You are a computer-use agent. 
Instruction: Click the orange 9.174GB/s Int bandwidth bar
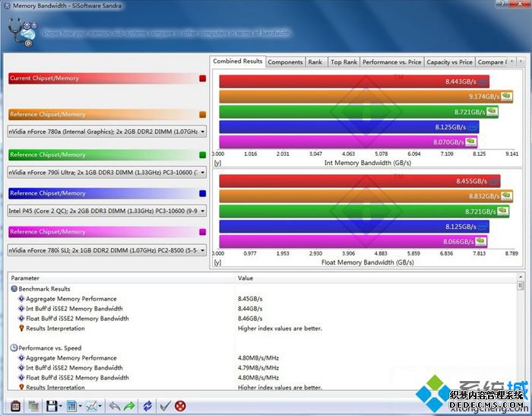(x=366, y=97)
